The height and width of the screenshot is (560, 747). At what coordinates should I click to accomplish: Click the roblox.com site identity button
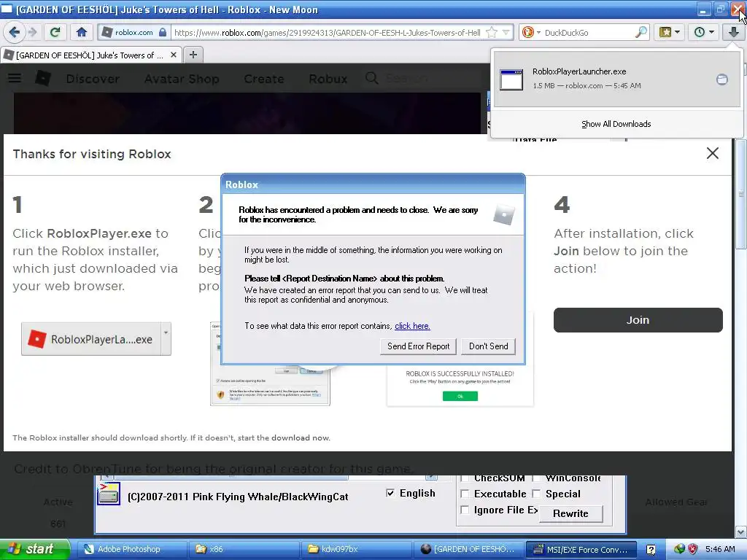pyautogui.click(x=134, y=32)
